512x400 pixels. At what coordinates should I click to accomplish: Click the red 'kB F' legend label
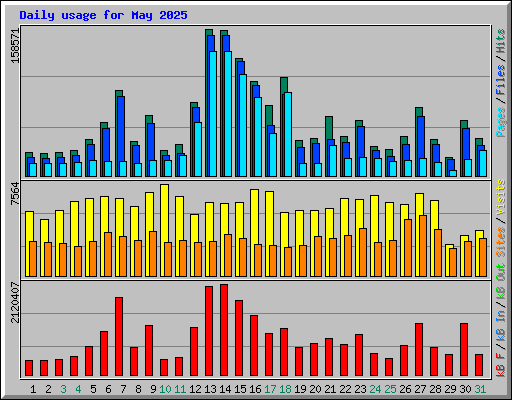pyautogui.click(x=501, y=364)
